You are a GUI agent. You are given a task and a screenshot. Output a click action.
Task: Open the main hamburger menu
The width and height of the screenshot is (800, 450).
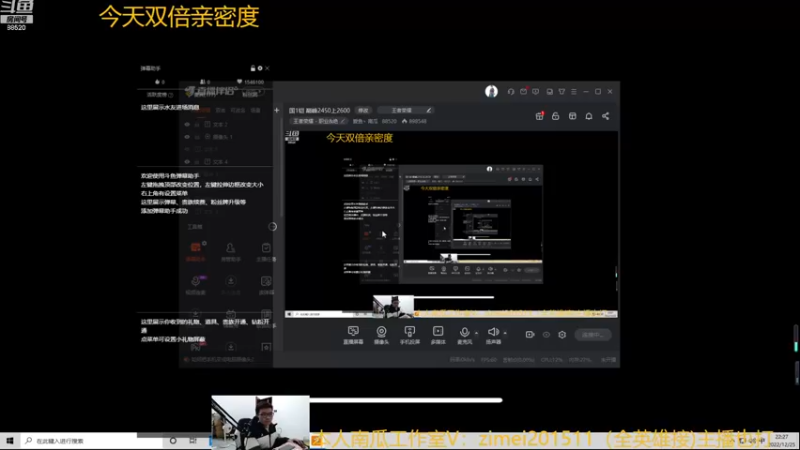click(574, 92)
